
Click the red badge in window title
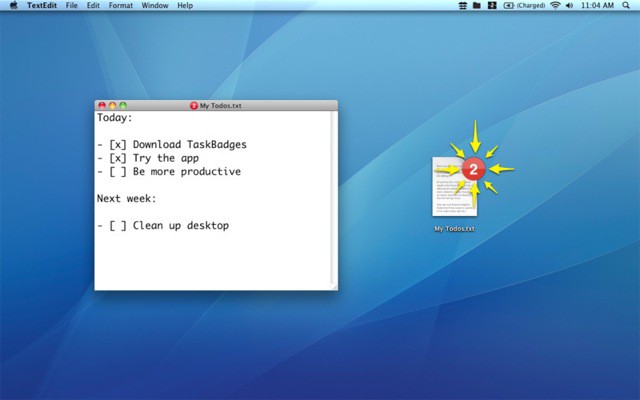click(x=193, y=106)
